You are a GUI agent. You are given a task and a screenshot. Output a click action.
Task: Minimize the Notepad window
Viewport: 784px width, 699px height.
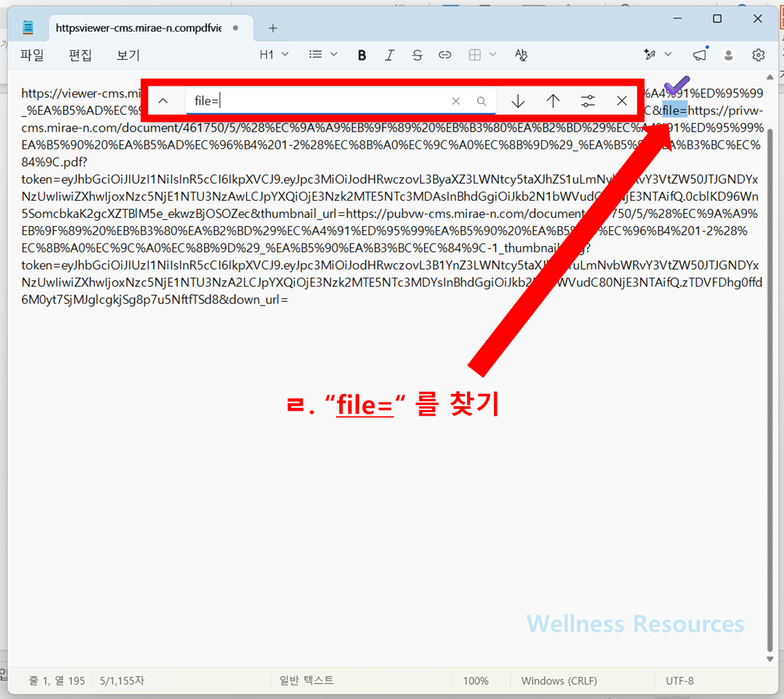678,19
